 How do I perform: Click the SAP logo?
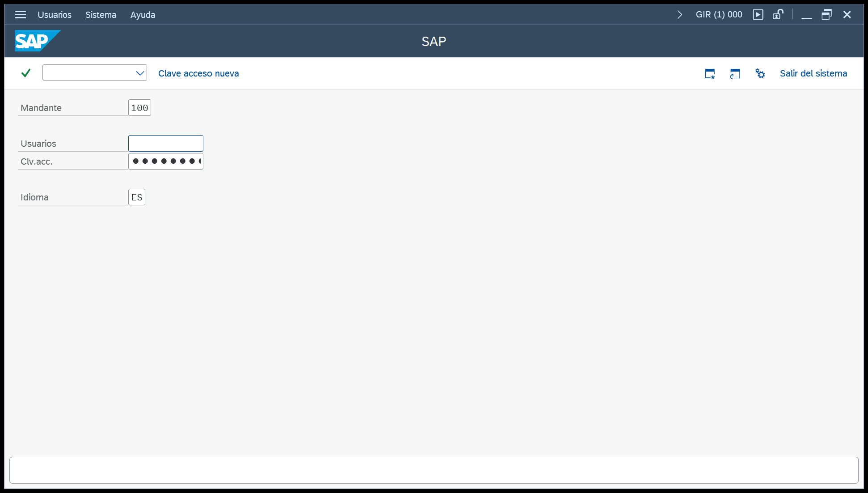tap(38, 41)
